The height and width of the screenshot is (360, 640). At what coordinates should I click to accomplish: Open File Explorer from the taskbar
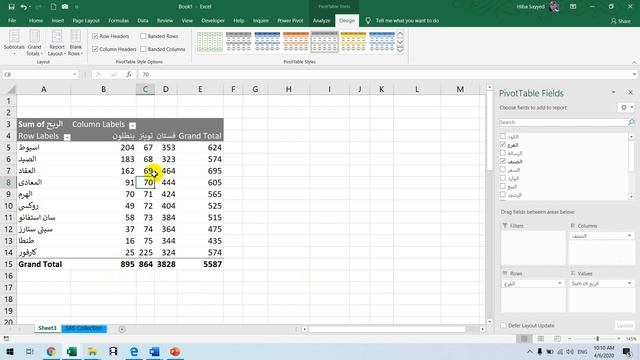[92, 351]
